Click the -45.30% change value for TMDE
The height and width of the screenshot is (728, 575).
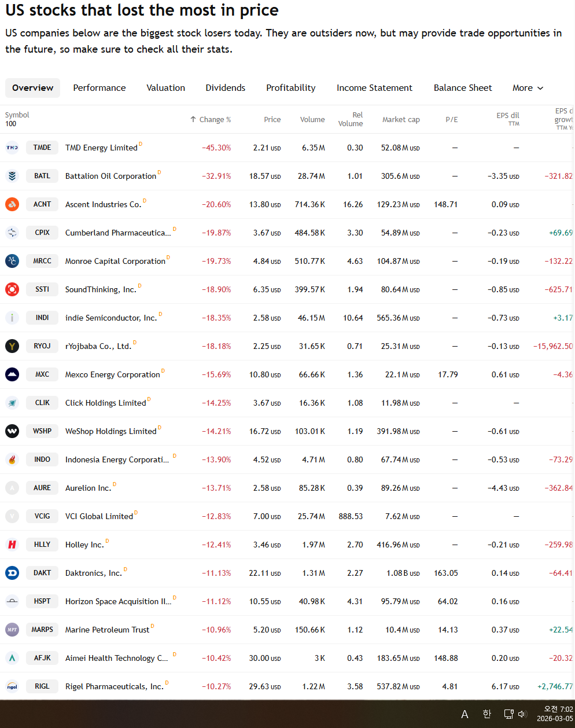[x=216, y=148]
